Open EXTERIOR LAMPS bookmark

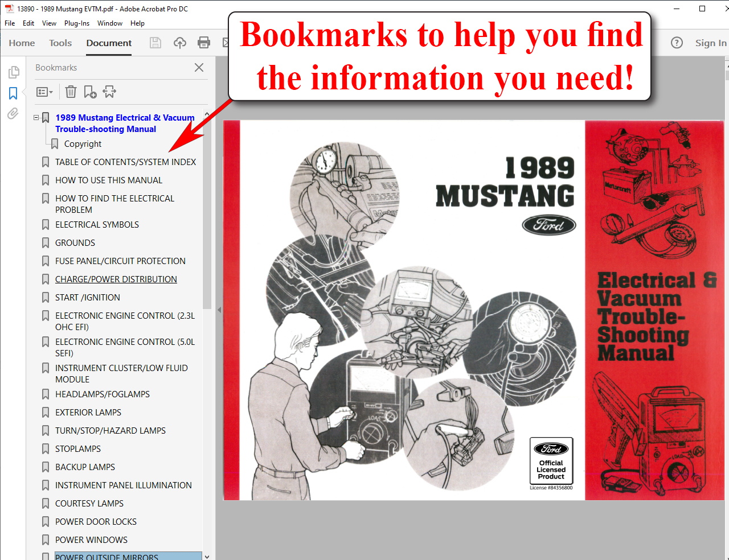coord(88,413)
